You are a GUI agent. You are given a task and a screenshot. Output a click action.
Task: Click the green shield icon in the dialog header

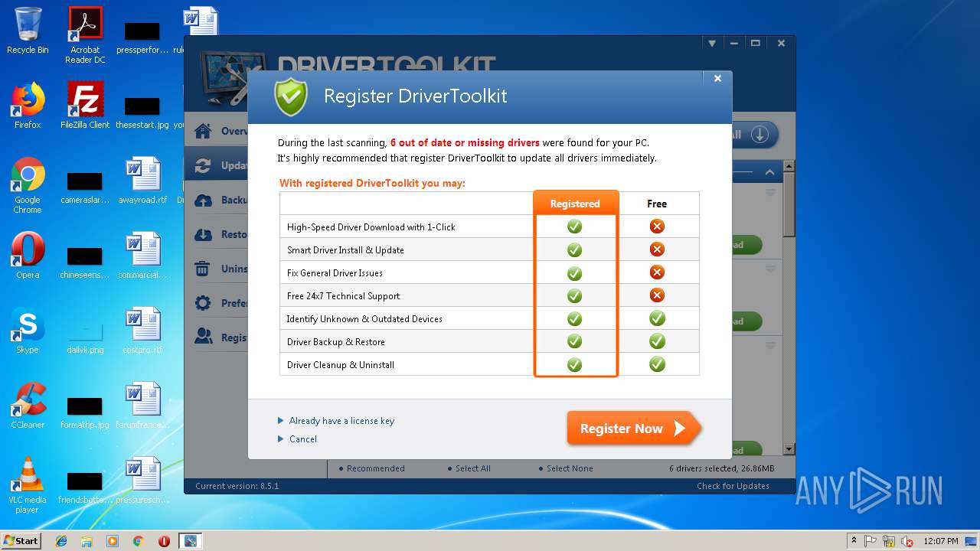tap(291, 97)
